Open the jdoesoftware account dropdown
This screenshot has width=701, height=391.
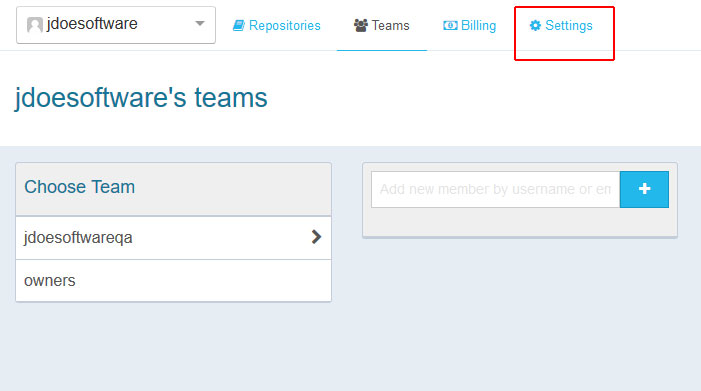[x=116, y=25]
